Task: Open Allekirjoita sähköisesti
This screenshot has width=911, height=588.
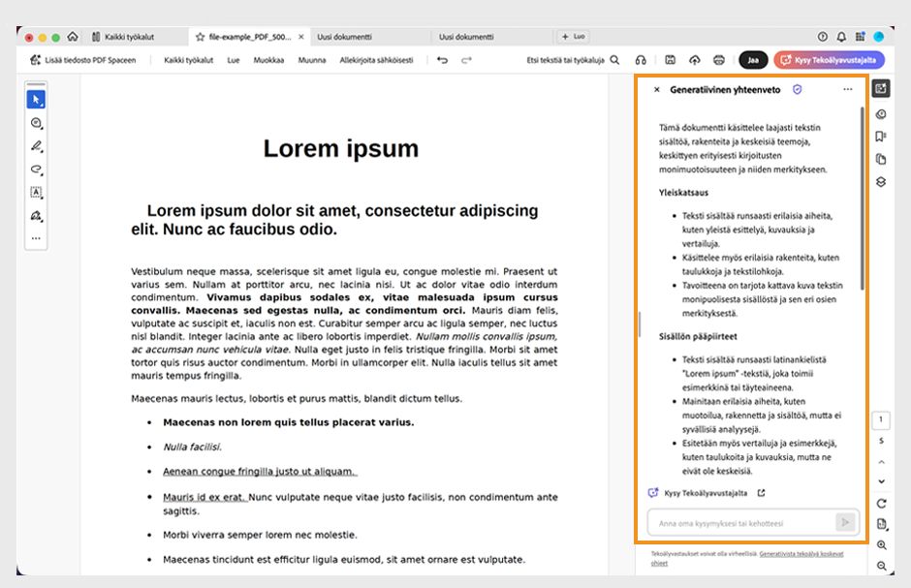Action: click(376, 60)
